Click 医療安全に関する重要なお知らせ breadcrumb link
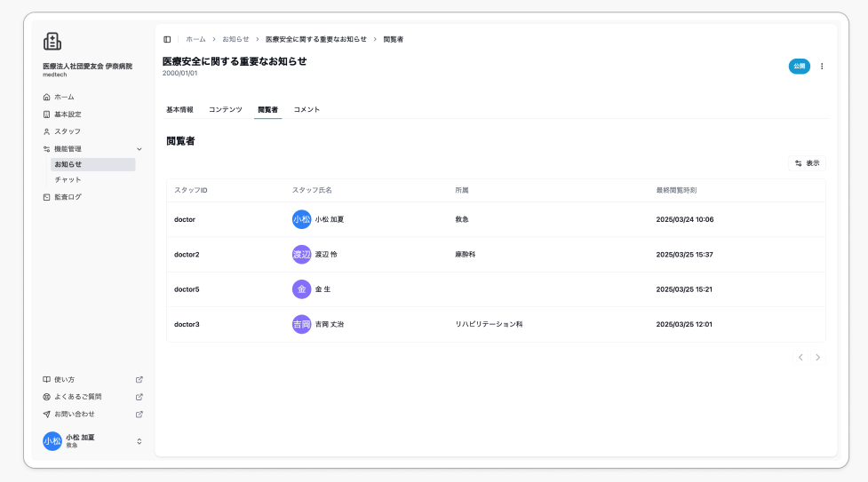The image size is (868, 482). point(316,39)
